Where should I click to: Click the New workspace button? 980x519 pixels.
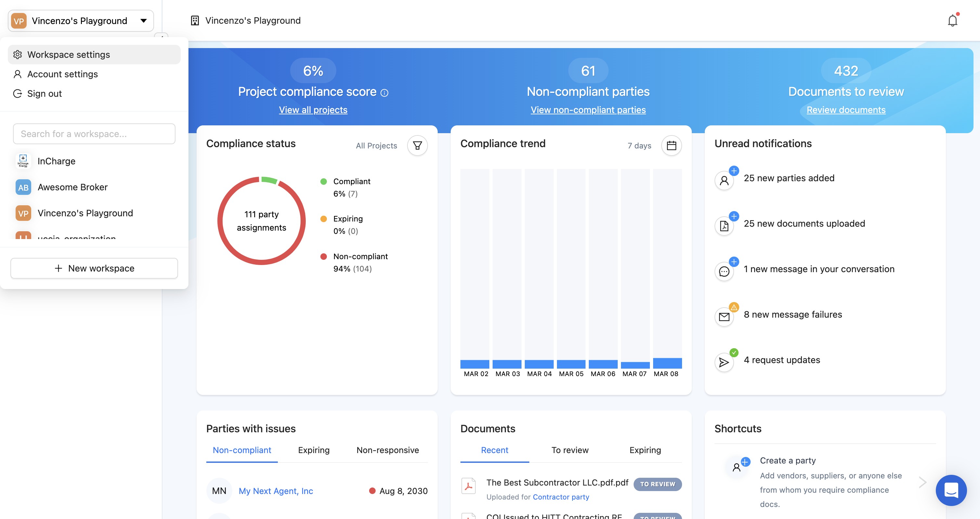point(94,269)
